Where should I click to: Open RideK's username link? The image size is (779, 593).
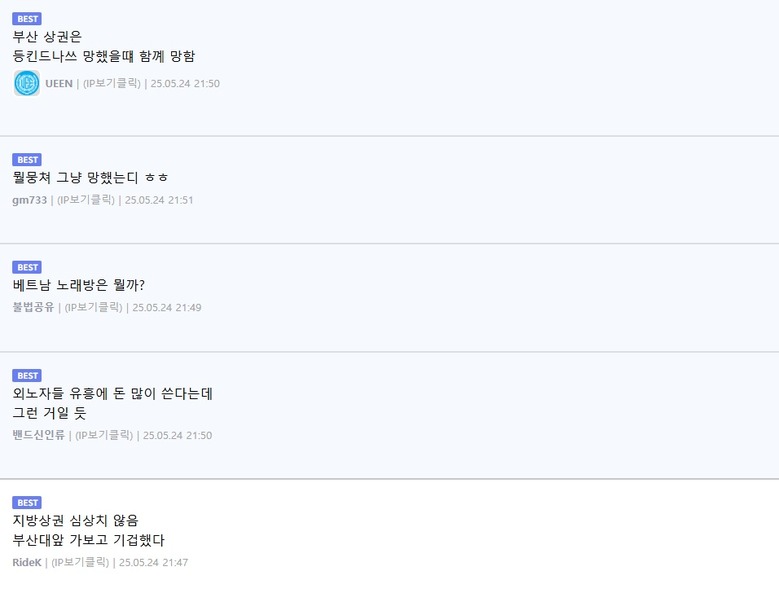tap(27, 562)
